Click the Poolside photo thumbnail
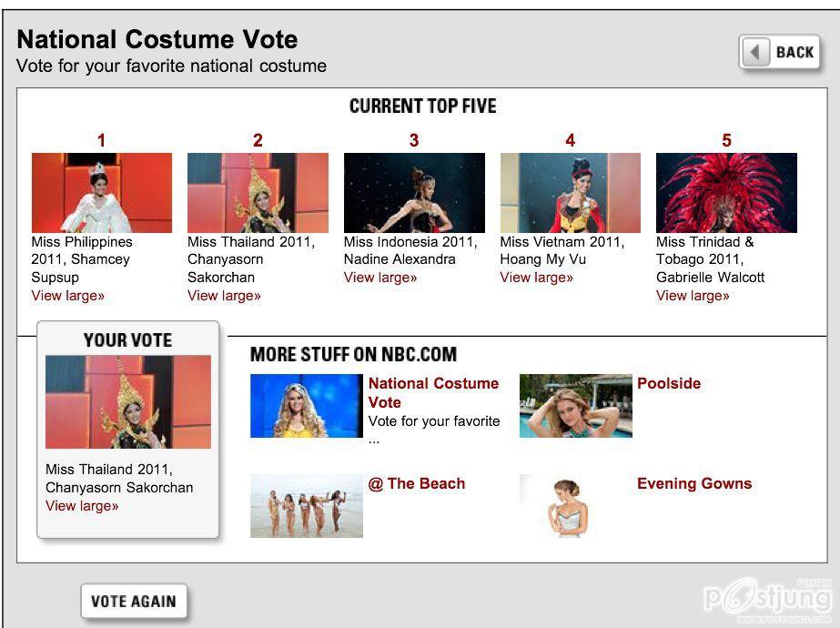 click(x=575, y=406)
